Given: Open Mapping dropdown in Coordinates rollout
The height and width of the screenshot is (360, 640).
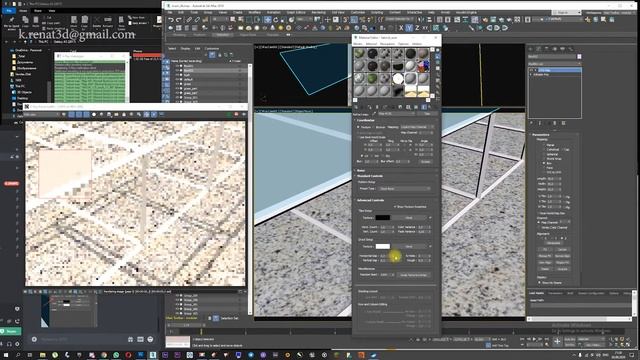Looking at the screenshot, I should click(417, 127).
